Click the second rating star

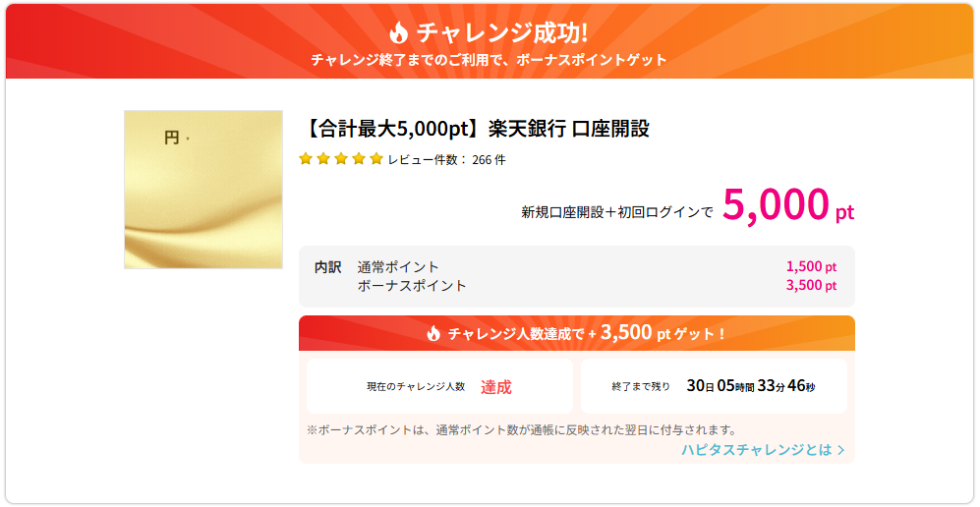point(323,159)
